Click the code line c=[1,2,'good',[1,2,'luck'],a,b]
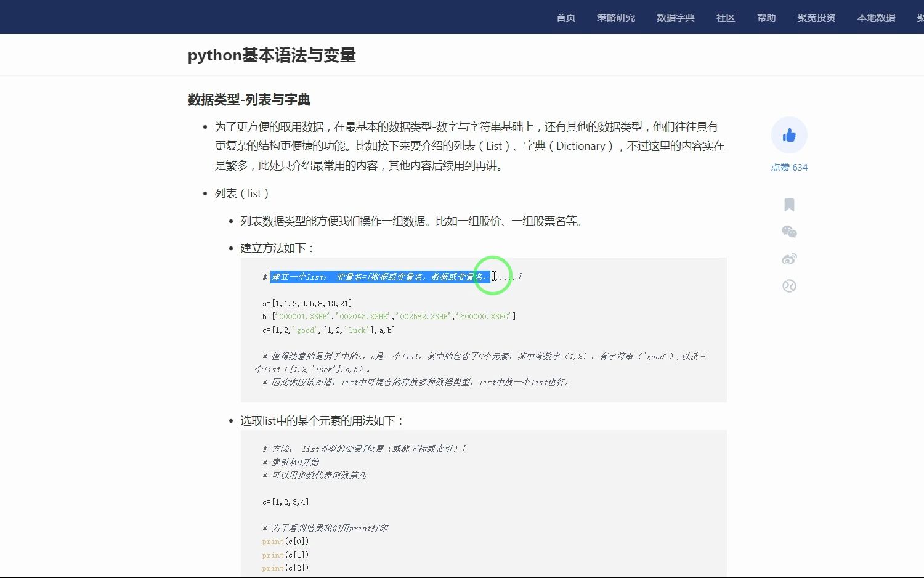This screenshot has width=924, height=578. click(328, 330)
